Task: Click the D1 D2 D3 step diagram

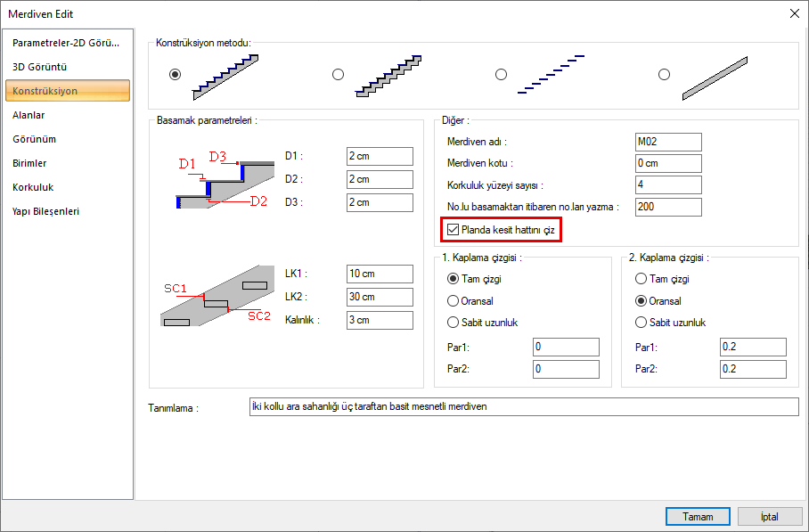Action: click(x=225, y=180)
